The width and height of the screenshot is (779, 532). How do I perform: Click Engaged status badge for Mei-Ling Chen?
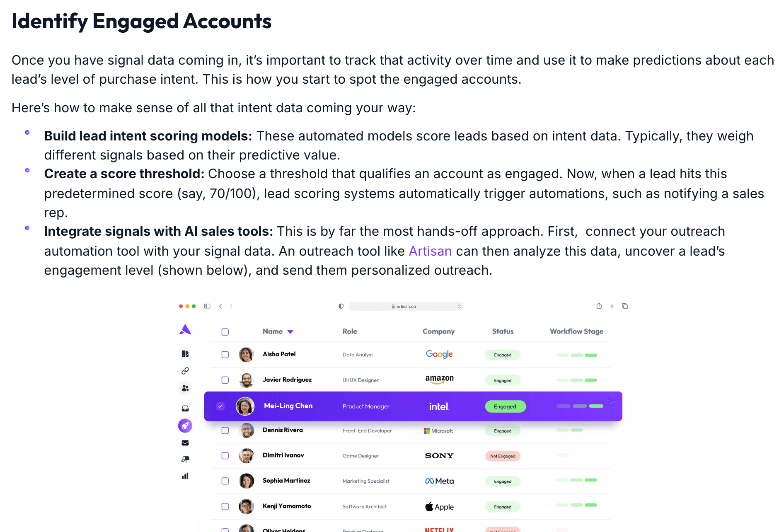pos(505,406)
